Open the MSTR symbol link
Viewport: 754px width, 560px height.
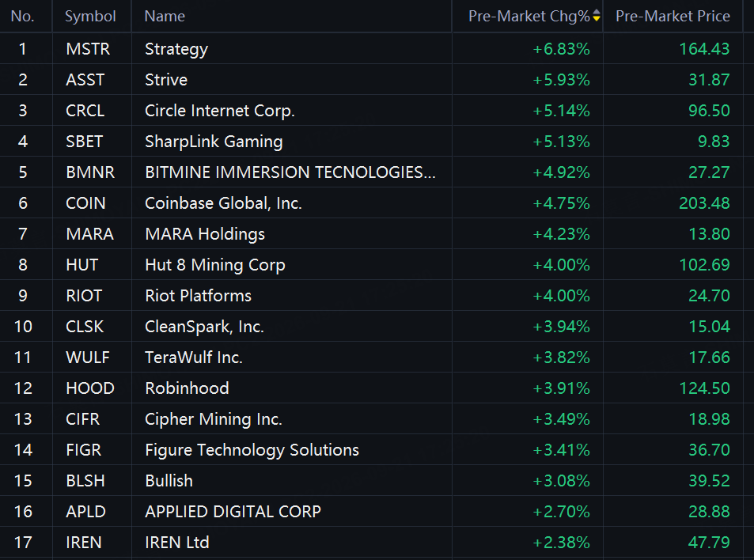coord(88,48)
